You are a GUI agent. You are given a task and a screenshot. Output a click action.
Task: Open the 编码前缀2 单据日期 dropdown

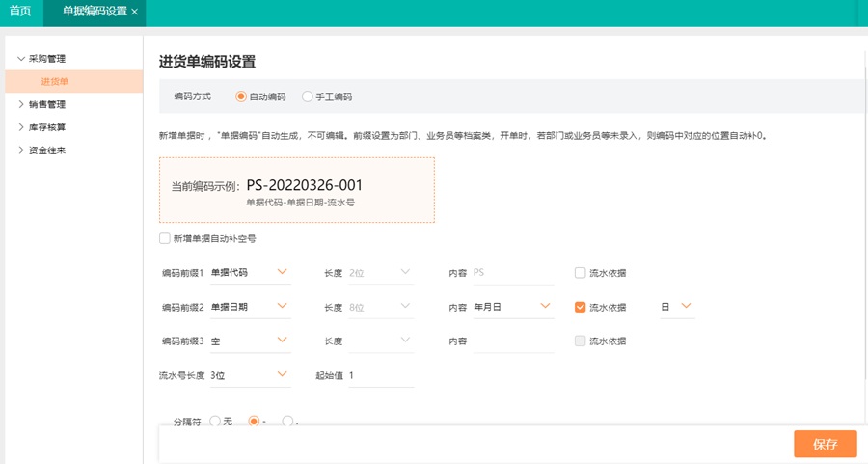coord(250,307)
